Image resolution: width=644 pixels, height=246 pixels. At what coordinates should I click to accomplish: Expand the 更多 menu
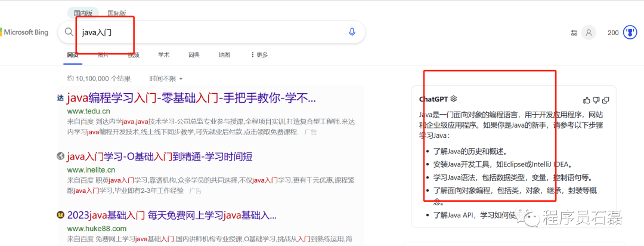click(259, 55)
